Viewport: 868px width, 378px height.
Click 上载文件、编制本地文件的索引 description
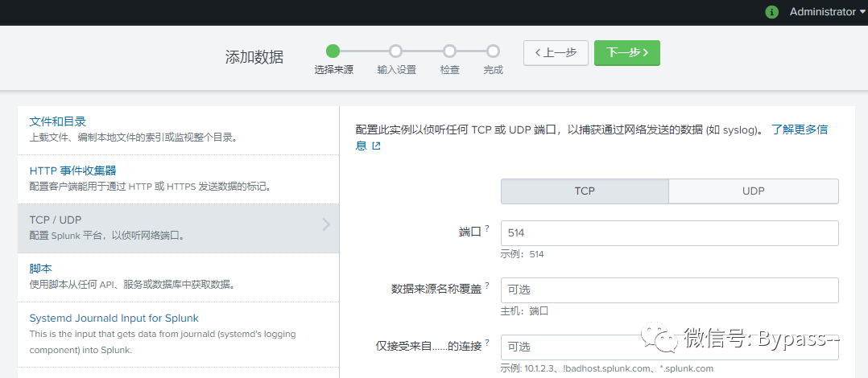pyautogui.click(x=133, y=137)
